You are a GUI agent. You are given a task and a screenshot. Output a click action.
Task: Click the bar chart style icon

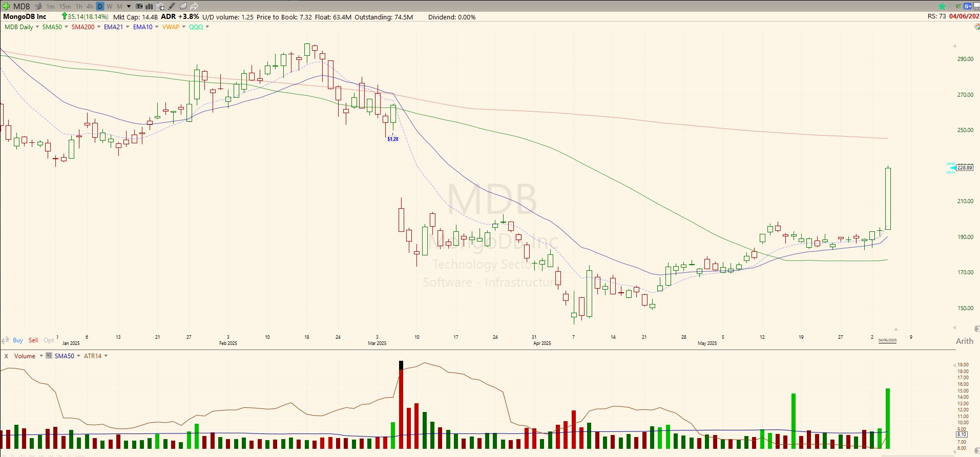(149, 6)
